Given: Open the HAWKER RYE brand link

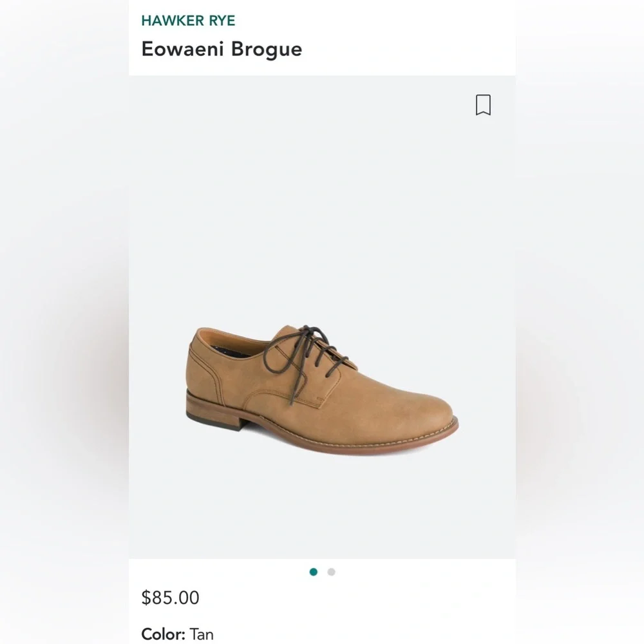Looking at the screenshot, I should (188, 20).
